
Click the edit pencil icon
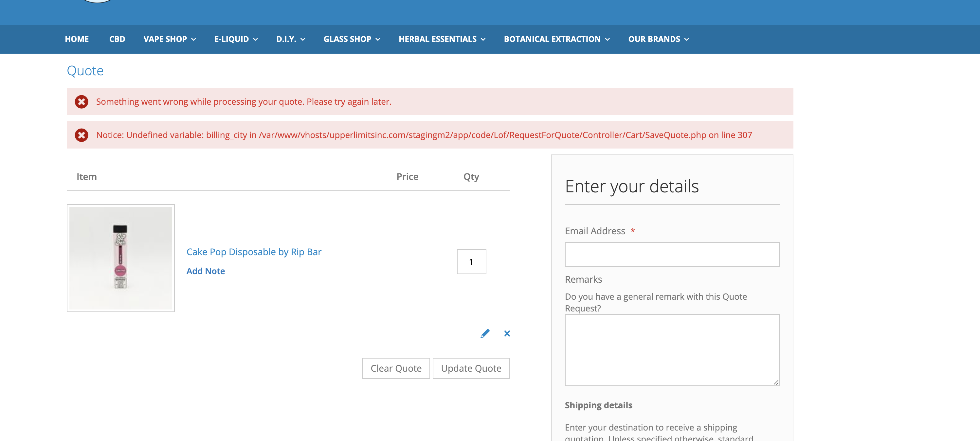click(x=484, y=333)
